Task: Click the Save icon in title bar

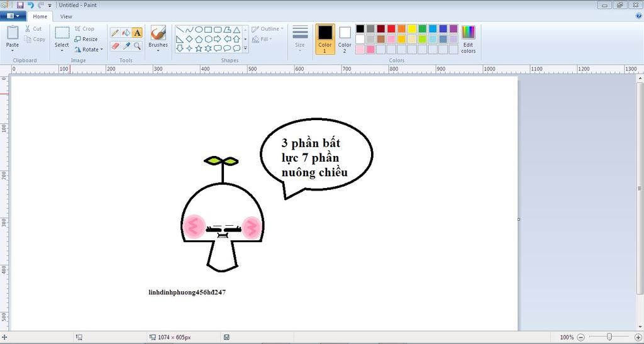Action: [x=20, y=5]
